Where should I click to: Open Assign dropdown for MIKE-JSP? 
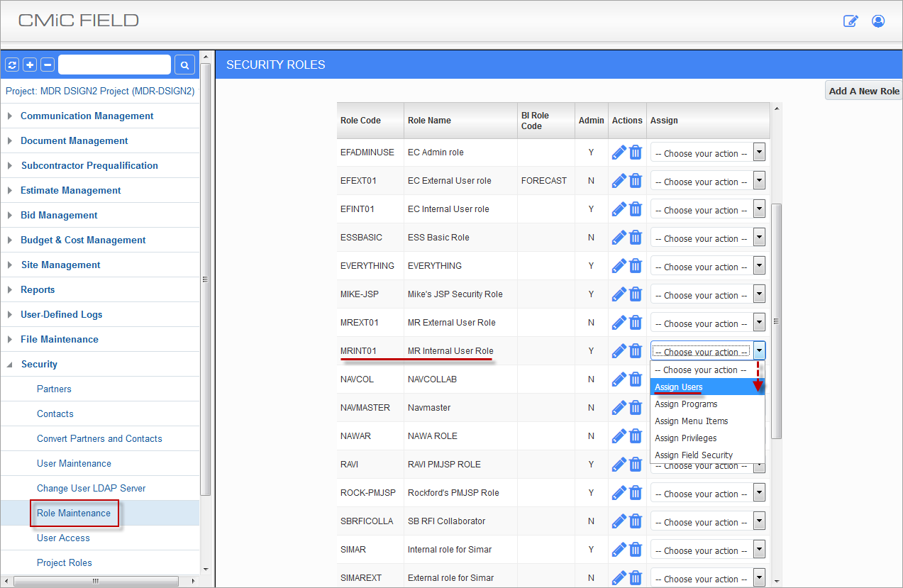(709, 295)
